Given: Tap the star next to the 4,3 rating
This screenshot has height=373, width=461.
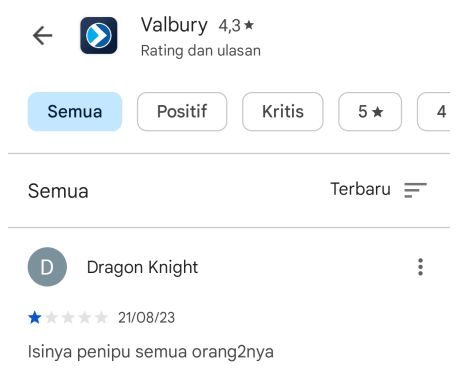Looking at the screenshot, I should [249, 25].
